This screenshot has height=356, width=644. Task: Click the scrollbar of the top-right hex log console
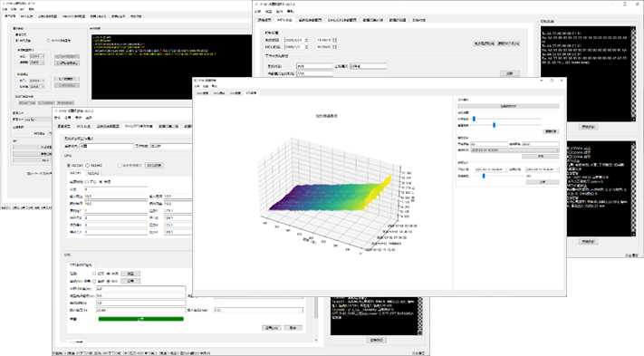[633, 74]
